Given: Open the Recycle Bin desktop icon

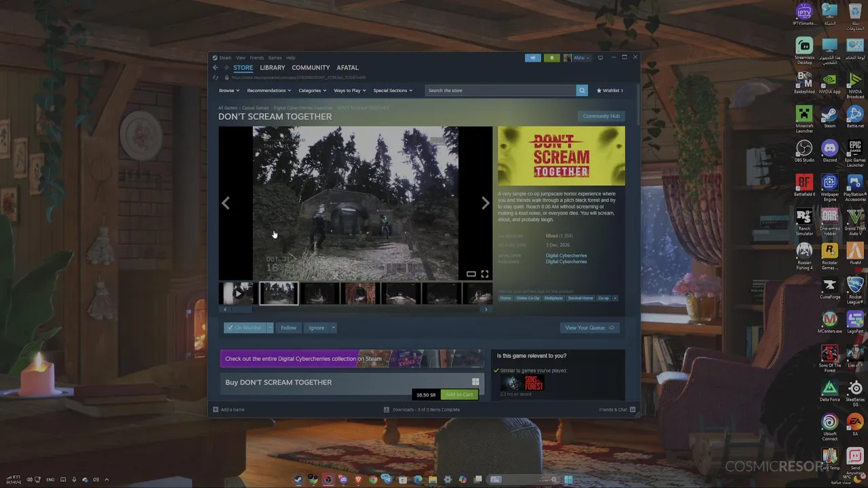Looking at the screenshot, I should tap(855, 18).
